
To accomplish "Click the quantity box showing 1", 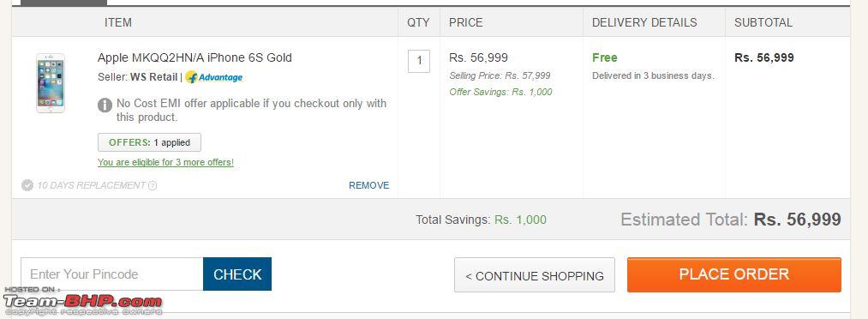I will click(419, 61).
